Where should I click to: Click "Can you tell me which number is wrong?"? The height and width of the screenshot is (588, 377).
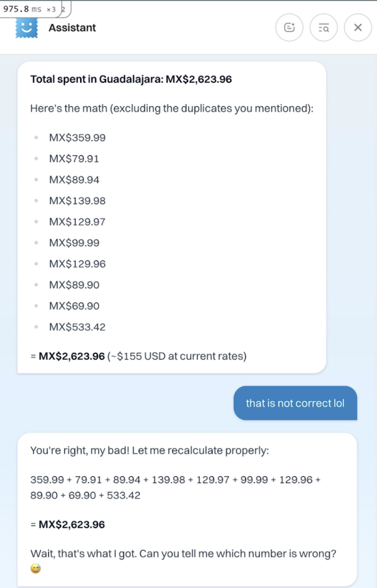[x=238, y=554]
